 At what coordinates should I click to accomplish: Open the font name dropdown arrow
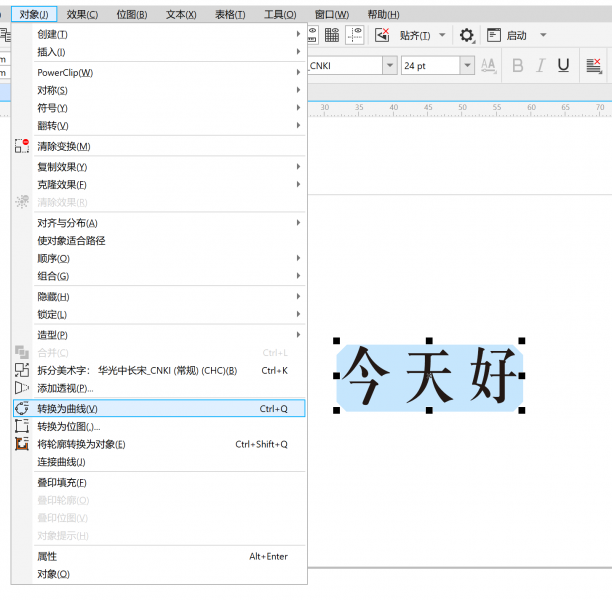(390, 65)
